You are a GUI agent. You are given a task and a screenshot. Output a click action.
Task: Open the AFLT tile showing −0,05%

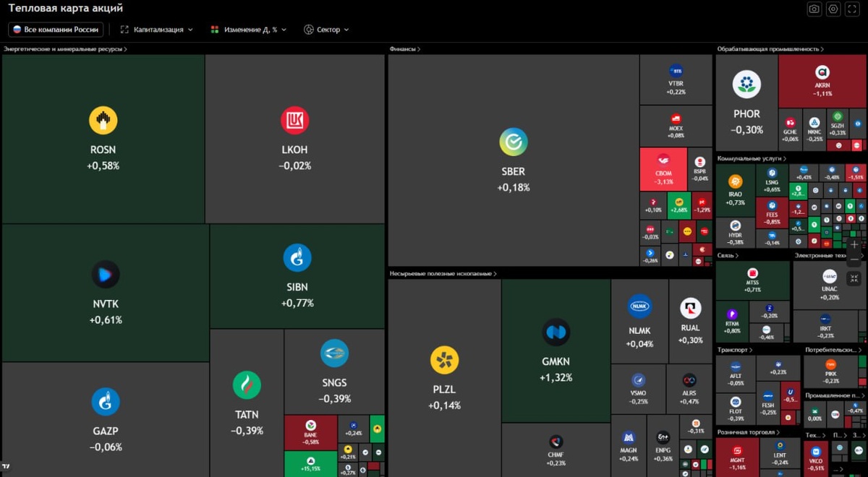pyautogui.click(x=736, y=374)
